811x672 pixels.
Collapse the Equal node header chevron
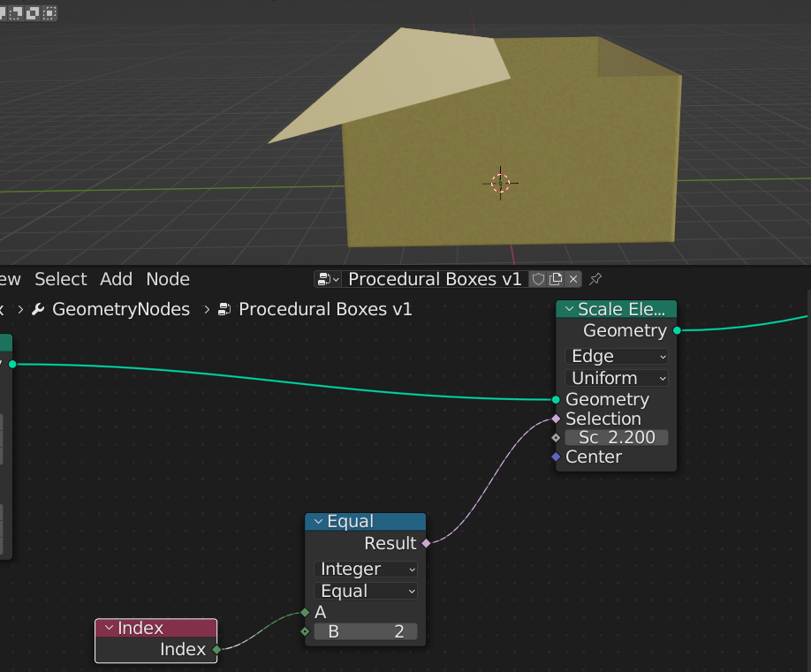pyautogui.click(x=319, y=522)
